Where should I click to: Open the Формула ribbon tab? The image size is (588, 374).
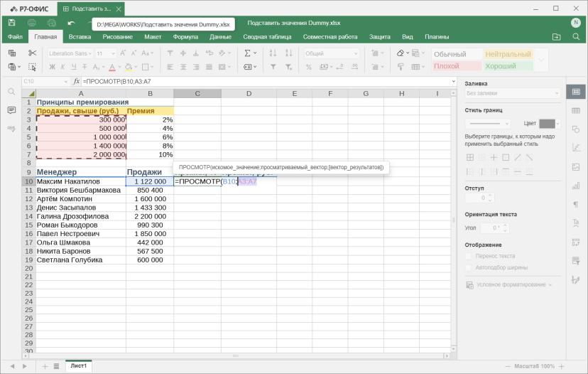click(185, 37)
